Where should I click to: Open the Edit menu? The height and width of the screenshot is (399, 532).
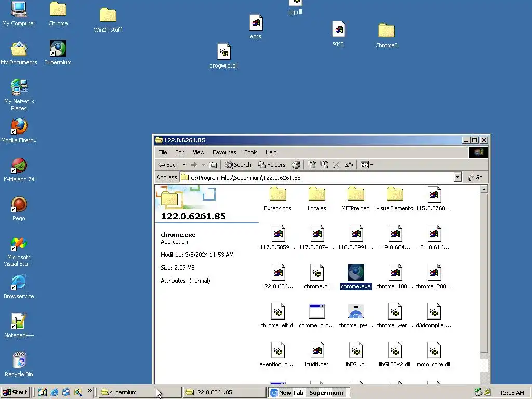[x=180, y=152]
